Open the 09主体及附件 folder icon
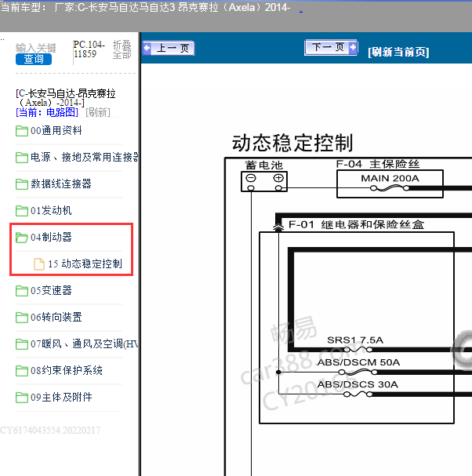 pos(22,398)
